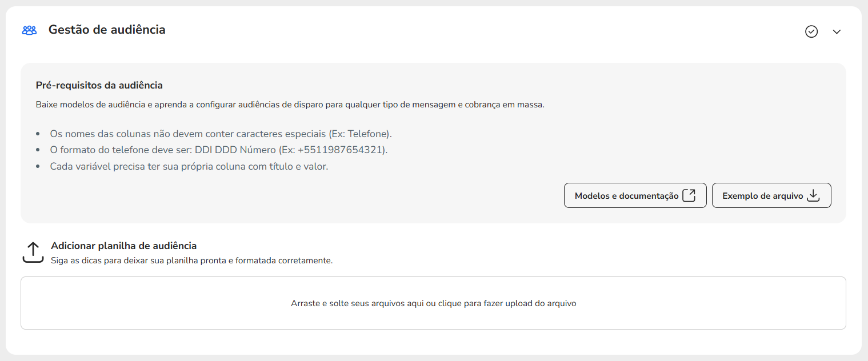
Task: Select the Pré-requisitos da audiência heading
Action: [99, 85]
